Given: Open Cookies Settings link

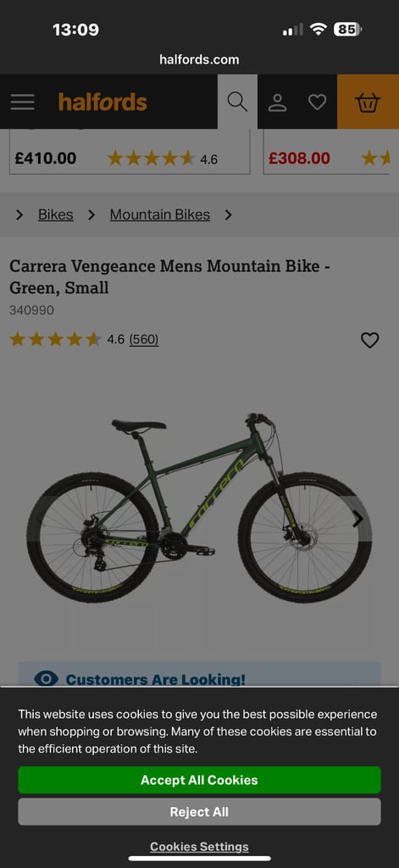Looking at the screenshot, I should [199, 847].
